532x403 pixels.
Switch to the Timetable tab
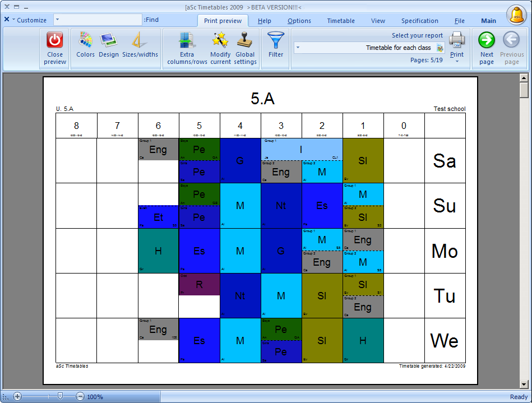click(x=341, y=21)
